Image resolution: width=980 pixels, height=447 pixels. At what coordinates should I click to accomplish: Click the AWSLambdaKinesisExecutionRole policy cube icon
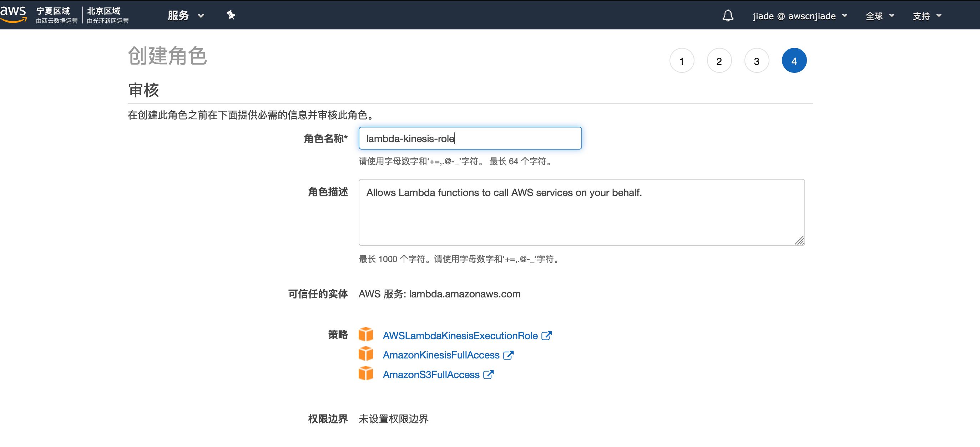click(365, 335)
